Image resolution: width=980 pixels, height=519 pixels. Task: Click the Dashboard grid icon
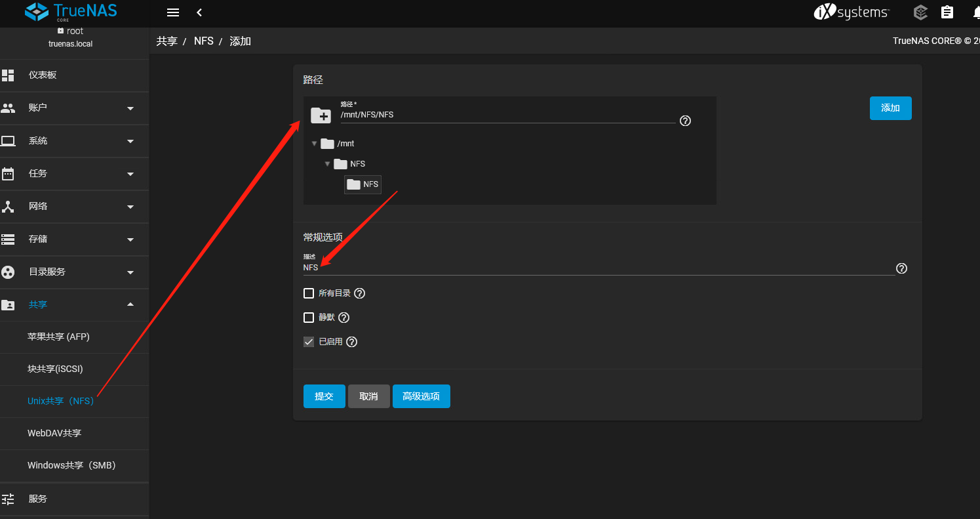8,75
